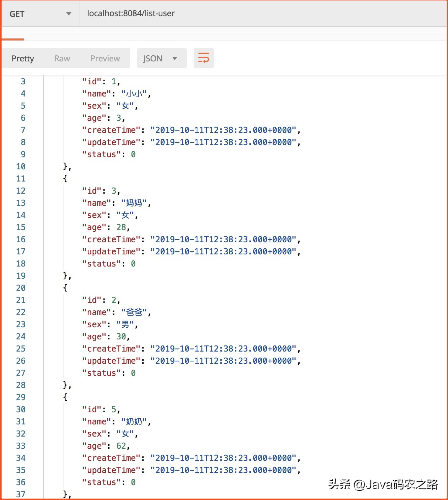Switch to the Pretty view tab
448x500 pixels.
pyautogui.click(x=23, y=58)
